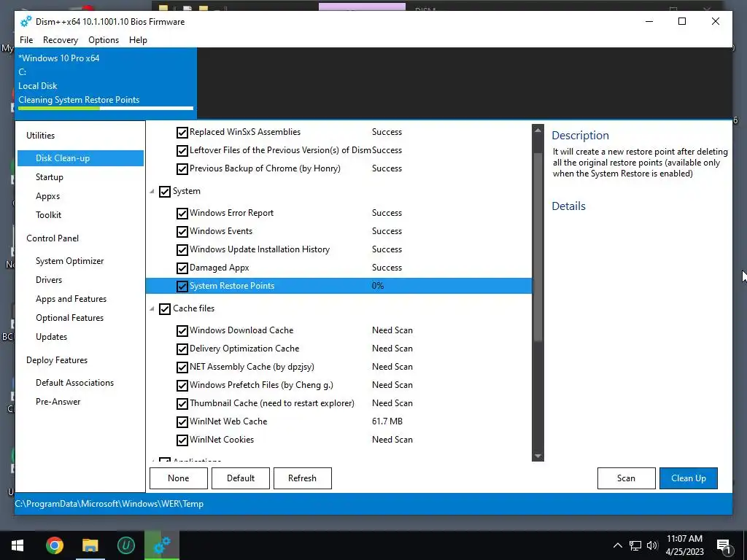Collapse the System group arrow
This screenshot has width=747, height=560.
coord(152,192)
